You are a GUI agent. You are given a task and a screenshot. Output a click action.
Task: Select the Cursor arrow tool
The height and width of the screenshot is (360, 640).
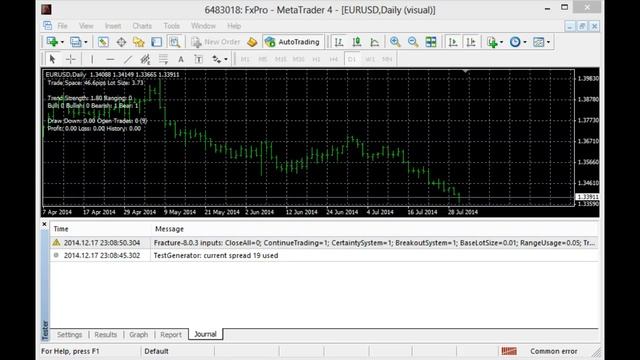click(52, 59)
